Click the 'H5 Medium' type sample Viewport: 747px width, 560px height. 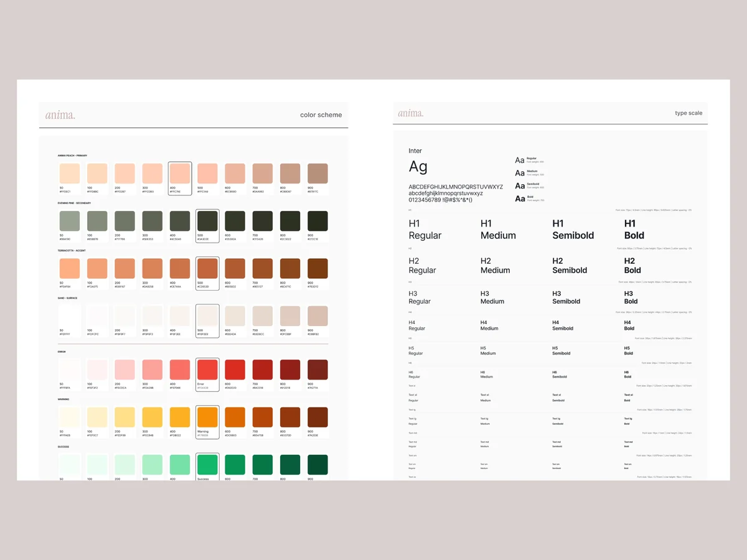click(x=488, y=351)
